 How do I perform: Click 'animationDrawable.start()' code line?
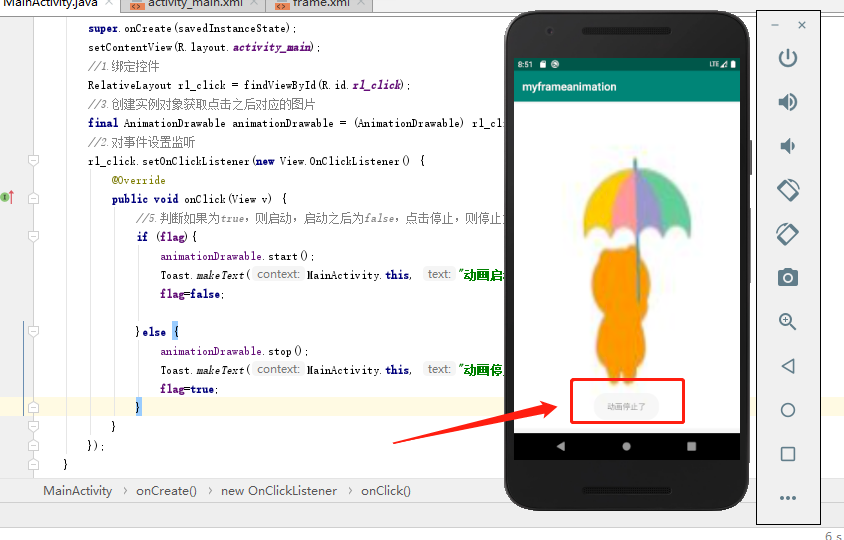(x=237, y=256)
